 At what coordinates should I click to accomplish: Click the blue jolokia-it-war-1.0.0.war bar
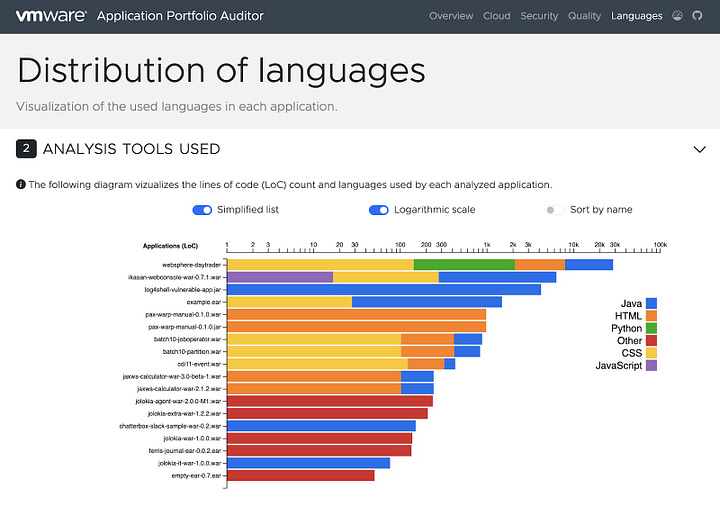coord(309,463)
